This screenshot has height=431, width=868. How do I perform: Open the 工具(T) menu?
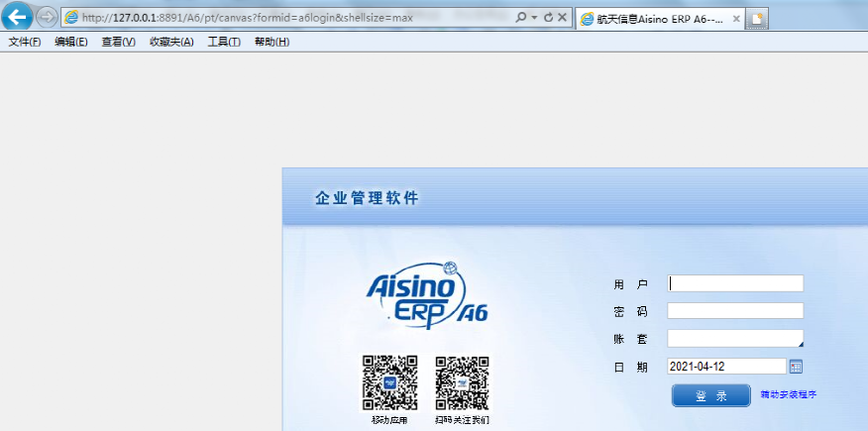pos(224,42)
